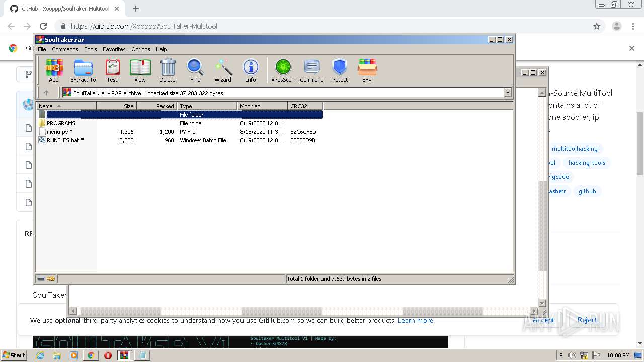This screenshot has width=644, height=362.
Task: Click the View file icon
Action: point(140,70)
